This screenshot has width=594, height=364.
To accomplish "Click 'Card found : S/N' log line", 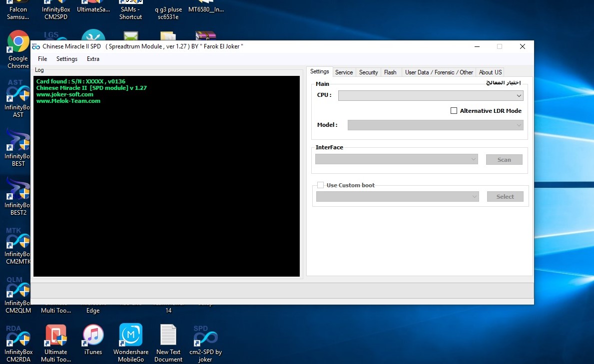I will pos(81,81).
